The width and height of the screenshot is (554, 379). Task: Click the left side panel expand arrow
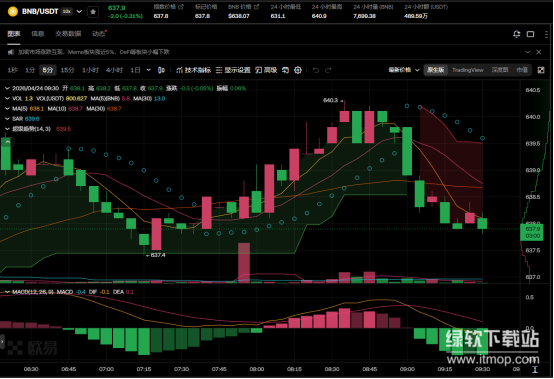click(2, 342)
